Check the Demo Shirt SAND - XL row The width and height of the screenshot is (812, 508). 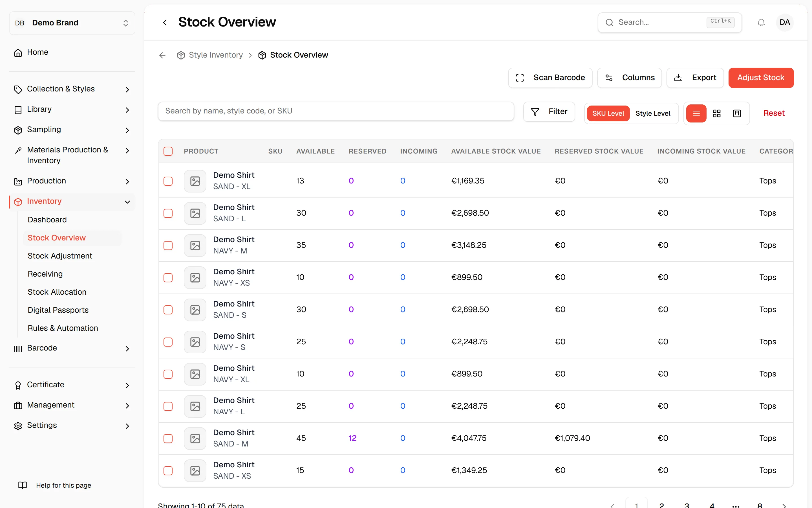[168, 181]
